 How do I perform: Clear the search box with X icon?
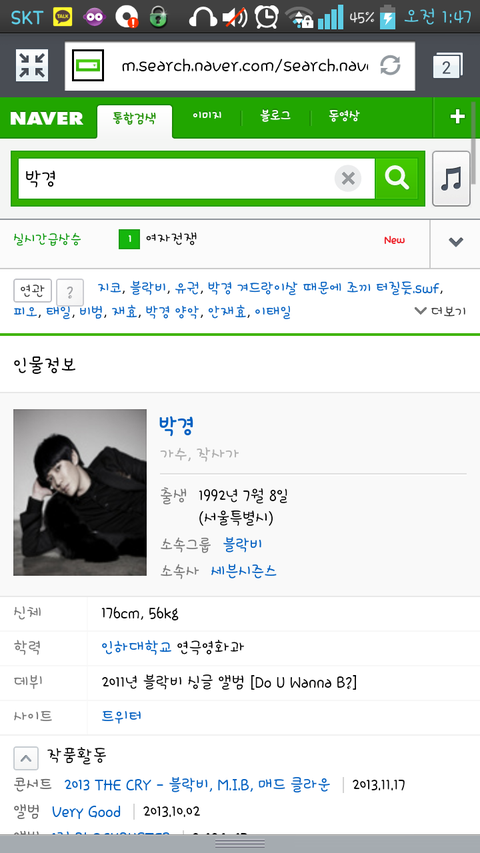coord(348,178)
